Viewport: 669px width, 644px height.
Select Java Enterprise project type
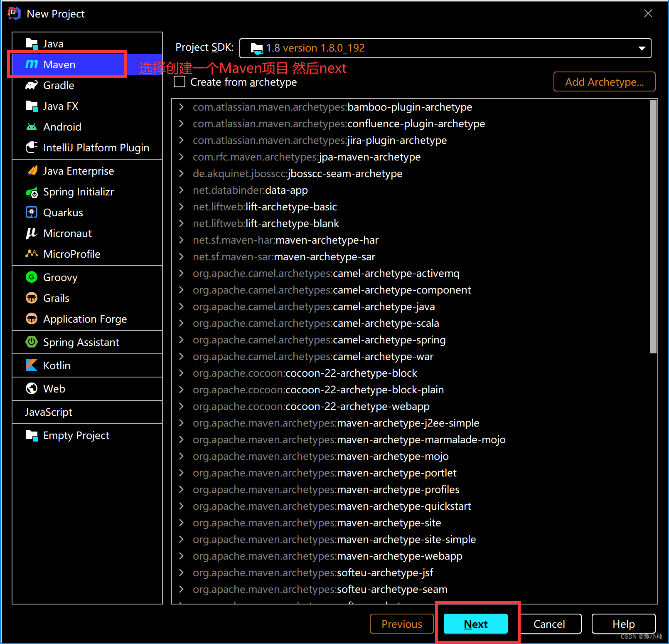[x=87, y=171]
